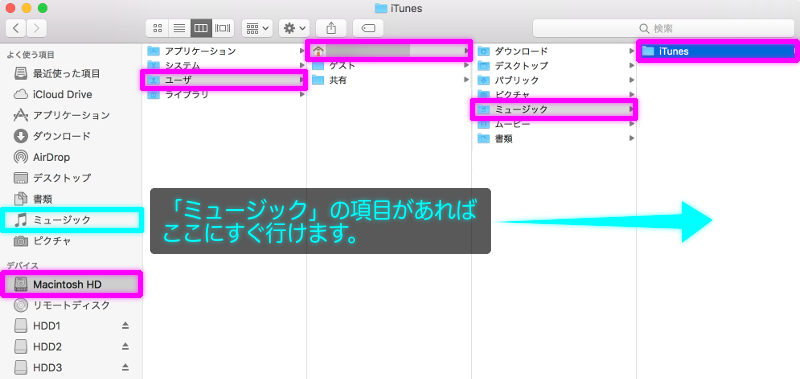Click the Edit Tags toolbar button

click(368, 28)
